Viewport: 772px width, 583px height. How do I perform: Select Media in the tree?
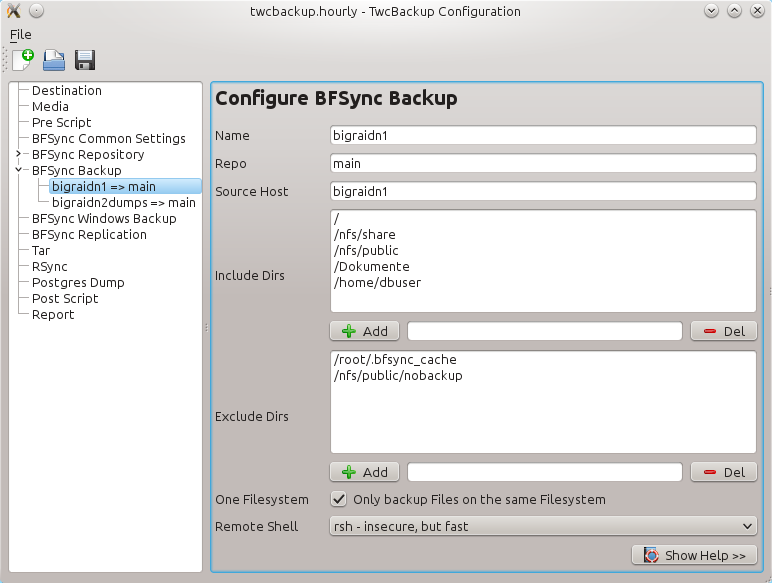pos(50,106)
